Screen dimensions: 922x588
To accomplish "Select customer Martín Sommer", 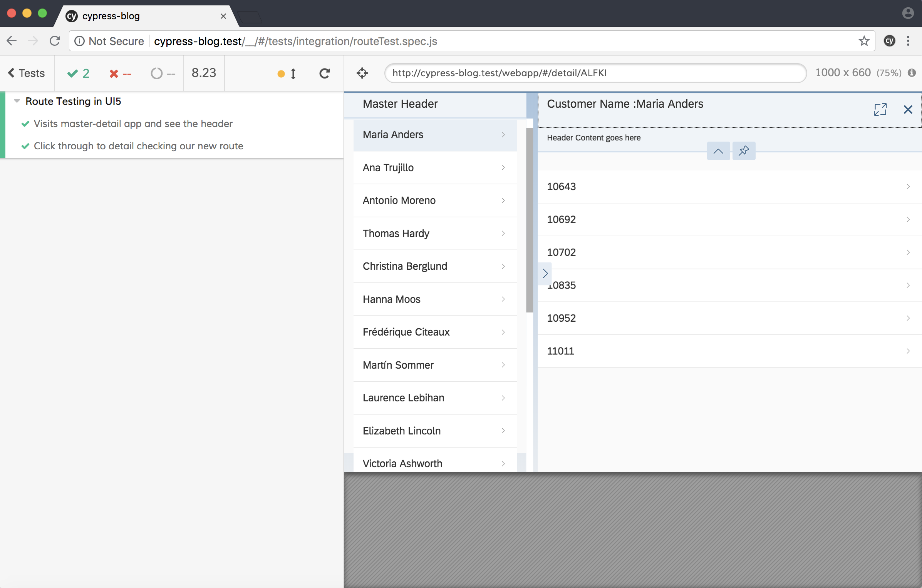I will click(435, 365).
